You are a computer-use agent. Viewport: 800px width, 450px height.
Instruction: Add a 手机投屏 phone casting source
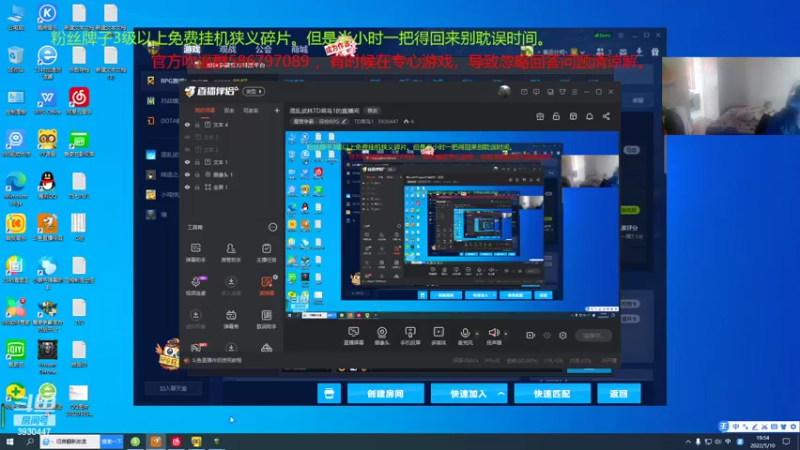[410, 336]
